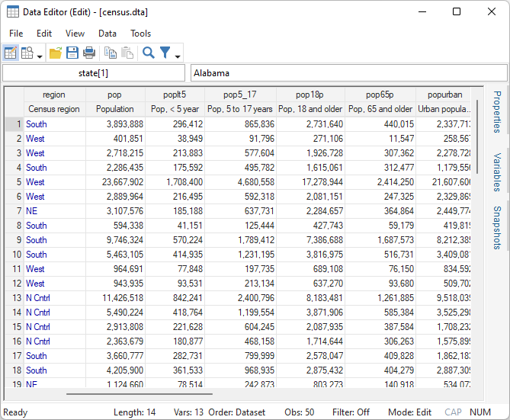Open the File menu
This screenshot has height=420, width=510.
click(x=16, y=34)
